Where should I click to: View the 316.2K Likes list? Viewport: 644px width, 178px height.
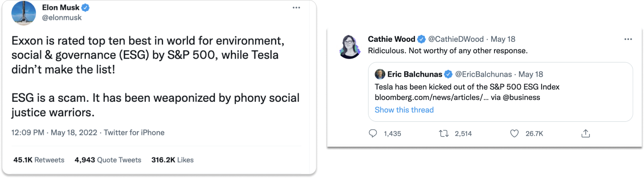(172, 160)
